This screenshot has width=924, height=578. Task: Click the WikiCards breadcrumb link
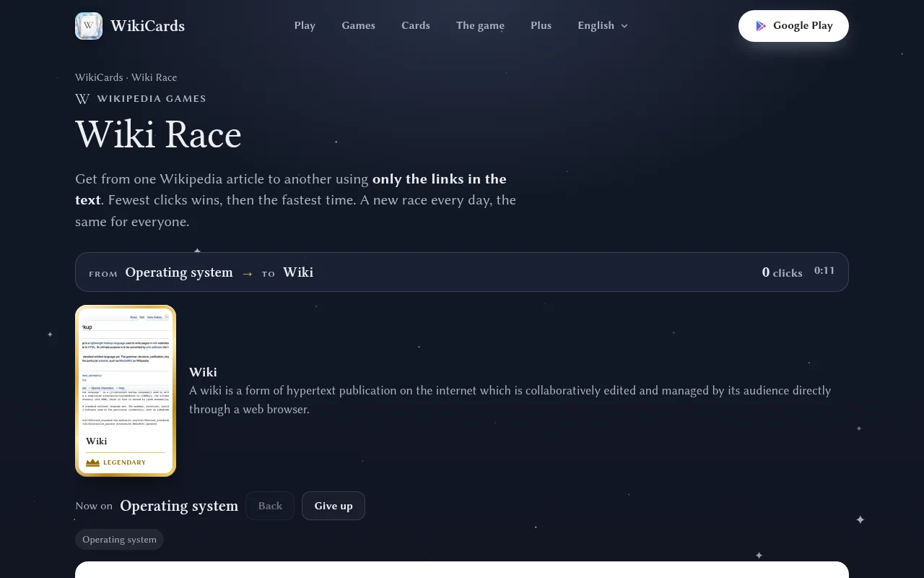[99, 77]
